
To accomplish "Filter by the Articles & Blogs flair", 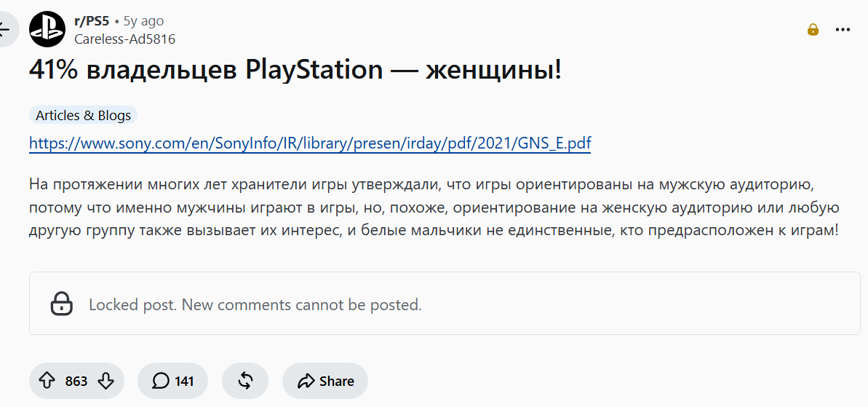I will tap(83, 115).
